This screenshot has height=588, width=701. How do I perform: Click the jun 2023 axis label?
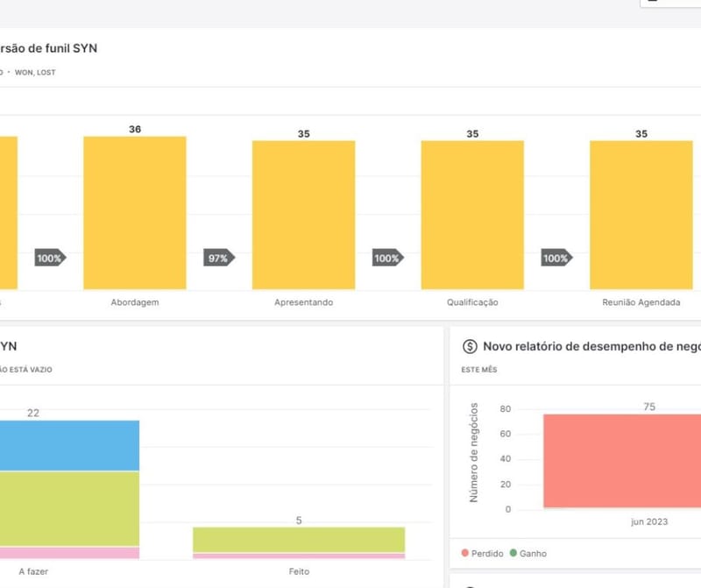pos(649,521)
